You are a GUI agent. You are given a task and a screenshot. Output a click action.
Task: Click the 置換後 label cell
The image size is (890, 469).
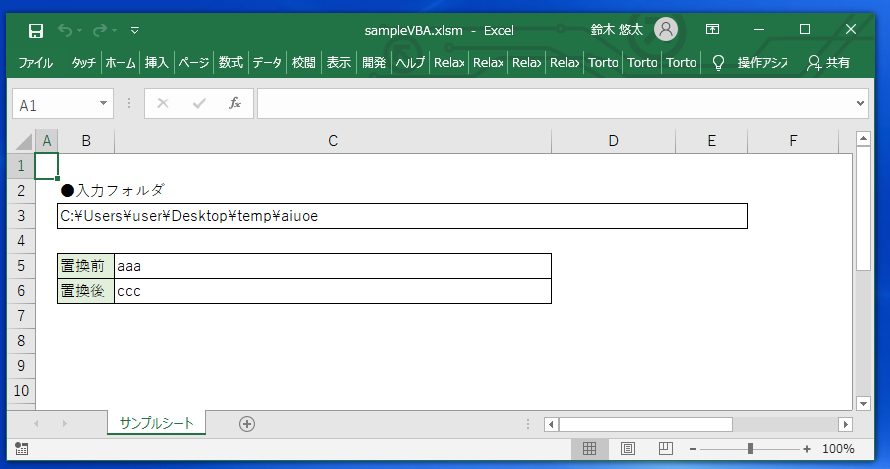86,291
